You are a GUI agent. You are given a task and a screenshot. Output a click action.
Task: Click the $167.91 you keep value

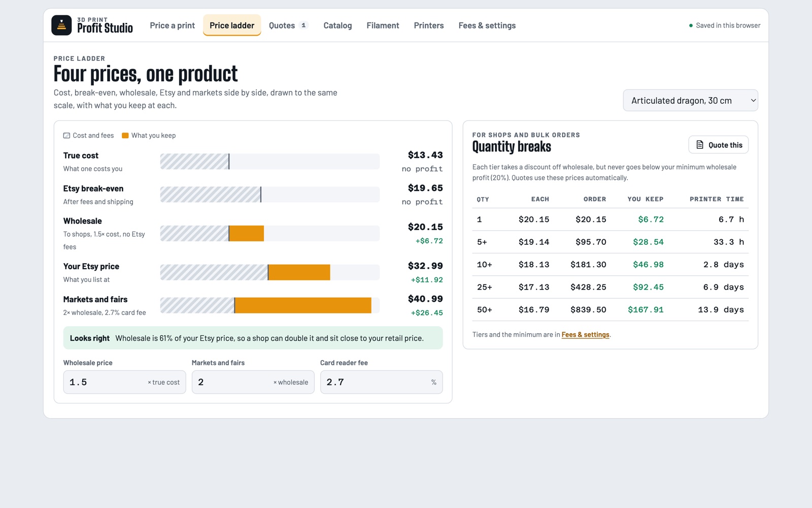click(646, 310)
